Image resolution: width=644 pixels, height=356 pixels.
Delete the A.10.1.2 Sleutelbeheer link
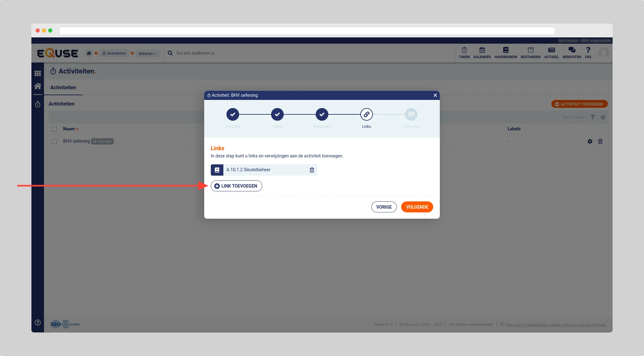click(312, 170)
